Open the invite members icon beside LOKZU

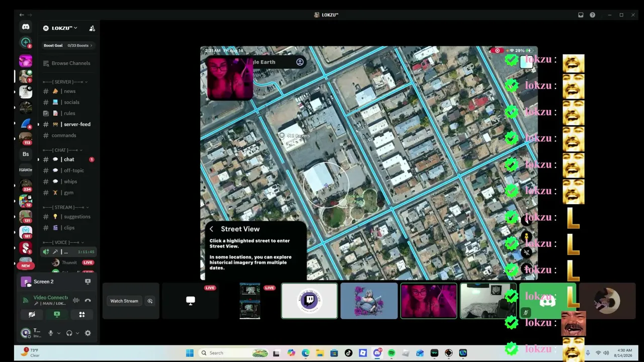pos(92,28)
